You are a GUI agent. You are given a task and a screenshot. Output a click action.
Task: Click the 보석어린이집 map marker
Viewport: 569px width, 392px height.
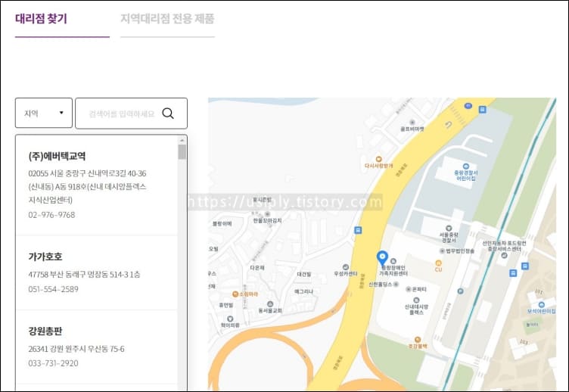point(542,304)
